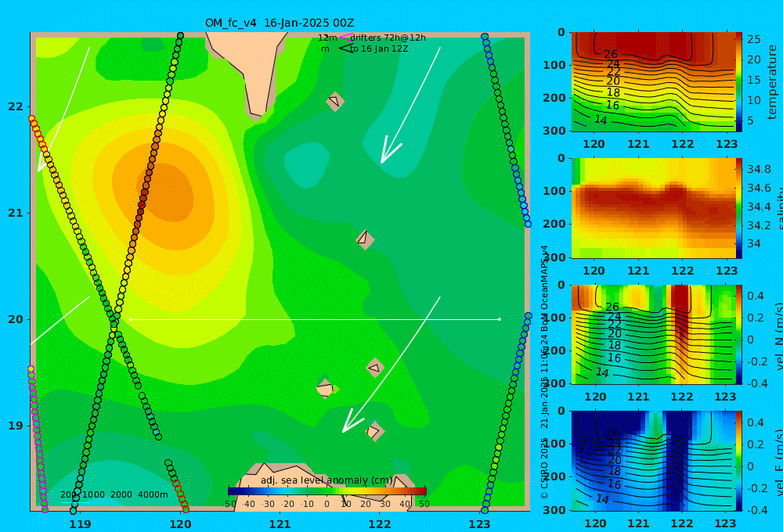Click the latitude 19 axis label

tap(16, 426)
